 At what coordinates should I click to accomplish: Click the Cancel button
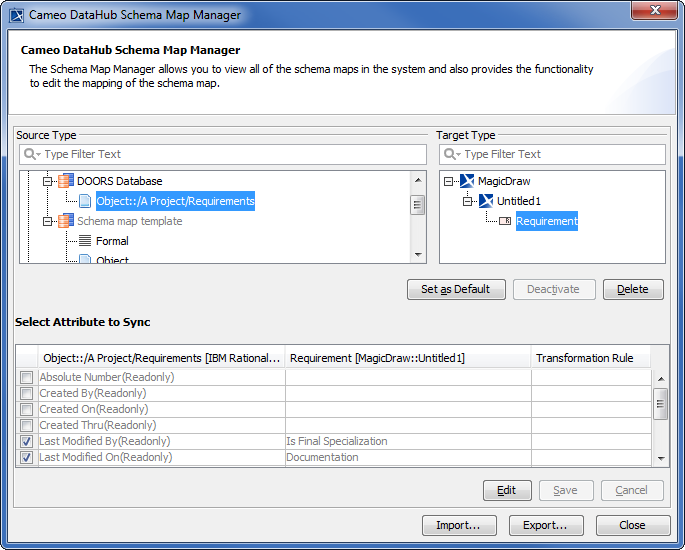point(632,490)
